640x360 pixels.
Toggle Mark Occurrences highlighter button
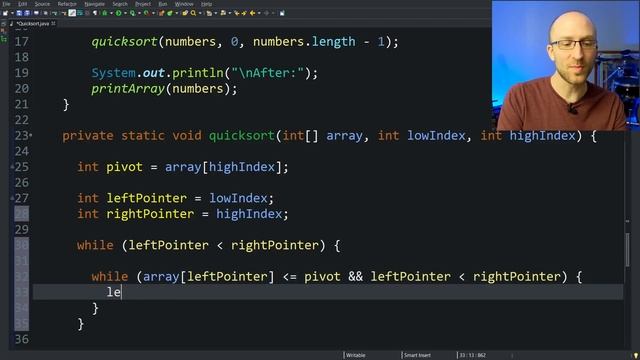(72, 13)
